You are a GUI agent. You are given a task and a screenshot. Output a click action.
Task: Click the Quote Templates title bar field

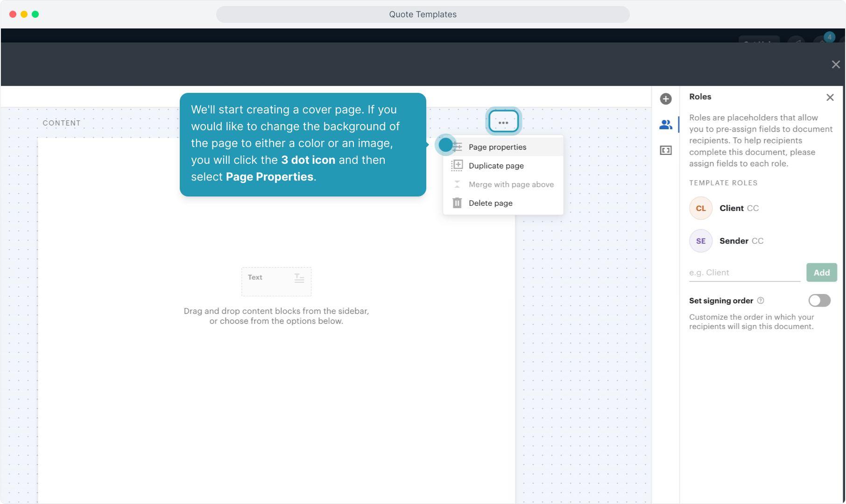pyautogui.click(x=423, y=14)
